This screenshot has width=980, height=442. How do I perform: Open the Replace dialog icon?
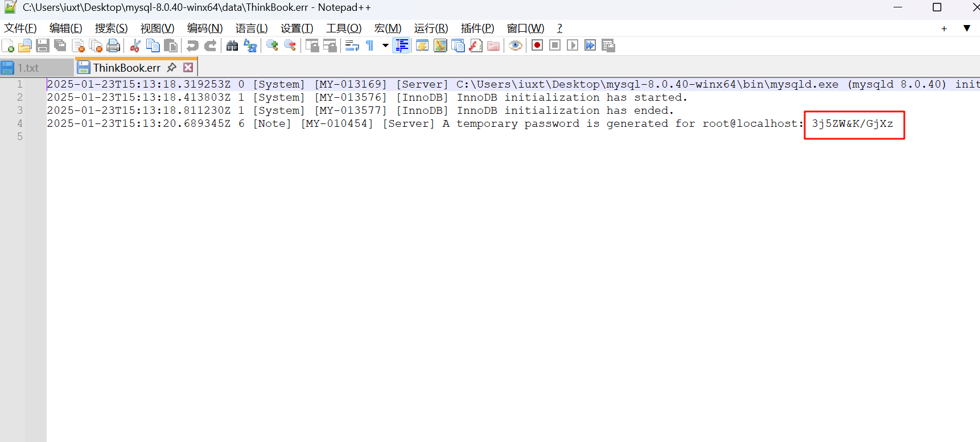(x=250, y=46)
